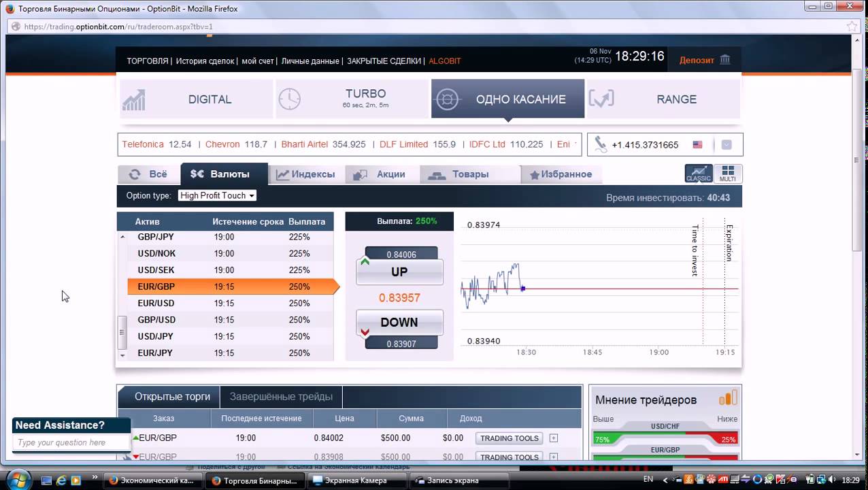Click the Истечение срока column header
868x490 pixels.
(248, 221)
